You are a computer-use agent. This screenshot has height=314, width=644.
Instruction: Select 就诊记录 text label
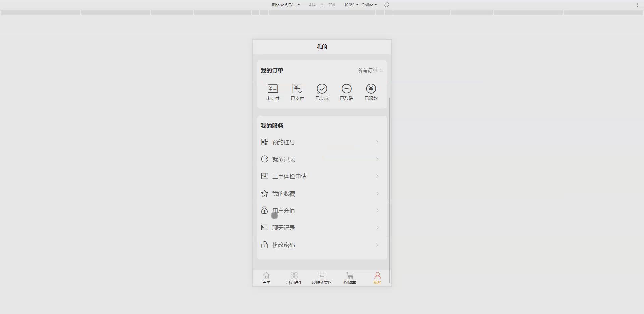(284, 159)
